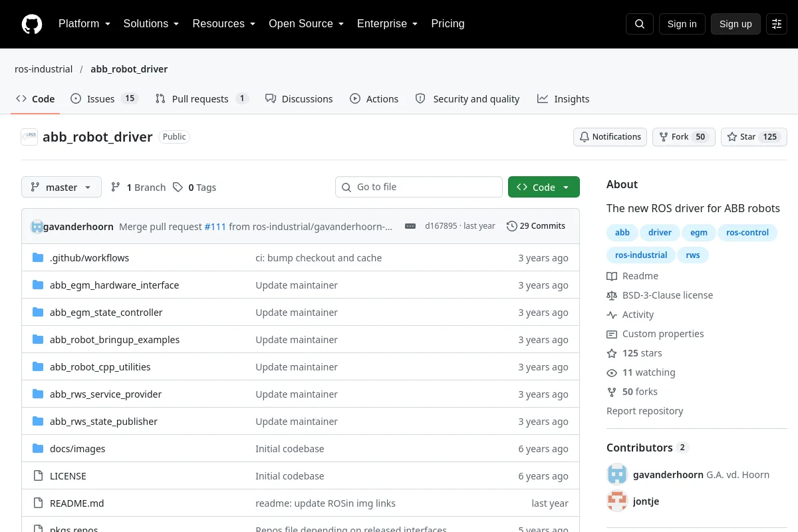Switch to the Actions tab
The width and height of the screenshot is (798, 532).
(x=374, y=99)
